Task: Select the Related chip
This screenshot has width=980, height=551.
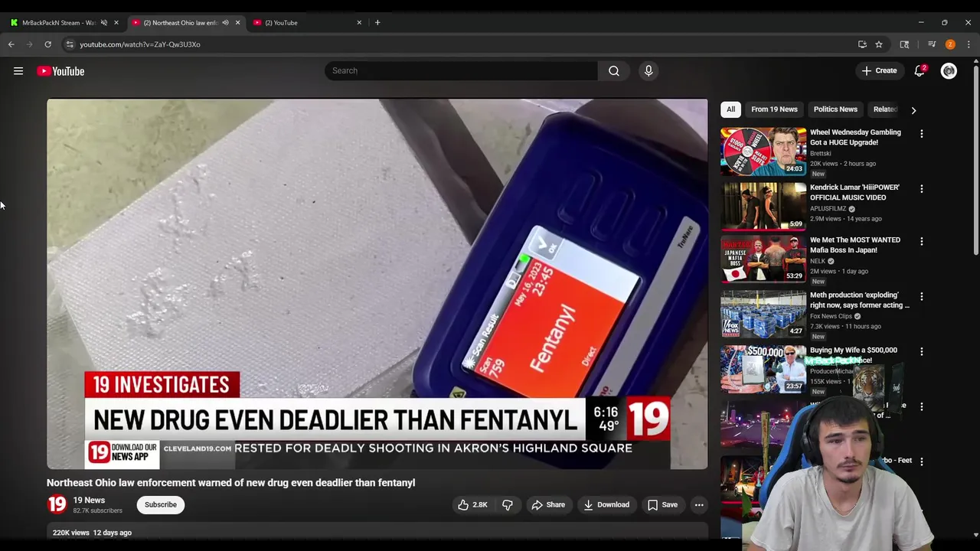Action: tap(885, 109)
